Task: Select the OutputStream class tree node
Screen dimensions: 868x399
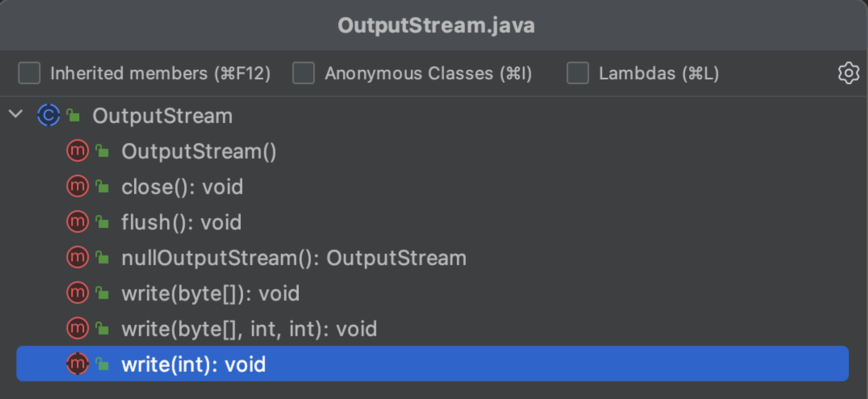Action: tap(162, 116)
